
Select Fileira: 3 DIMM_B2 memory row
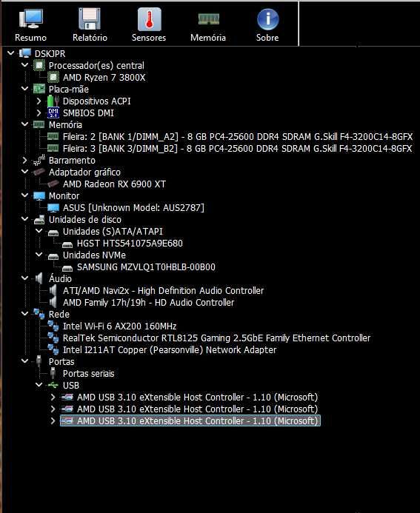(x=238, y=149)
